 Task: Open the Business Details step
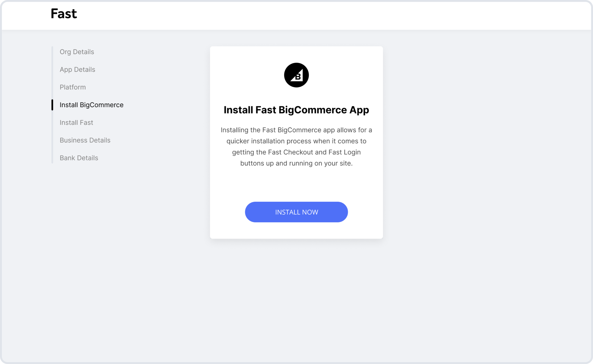[85, 140]
